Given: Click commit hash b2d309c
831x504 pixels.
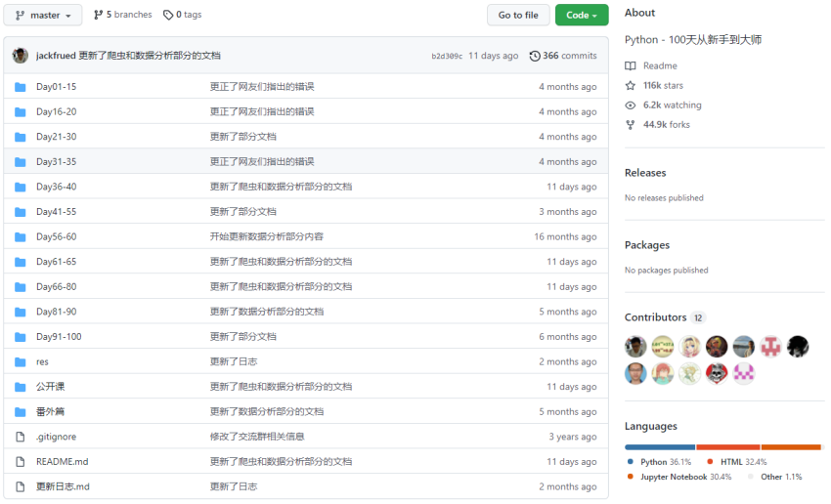Looking at the screenshot, I should click(x=446, y=56).
